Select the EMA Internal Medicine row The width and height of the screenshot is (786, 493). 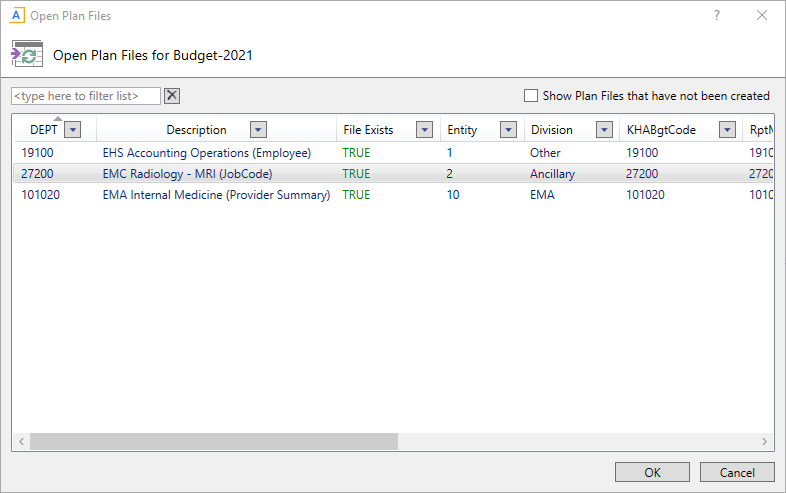pos(216,195)
